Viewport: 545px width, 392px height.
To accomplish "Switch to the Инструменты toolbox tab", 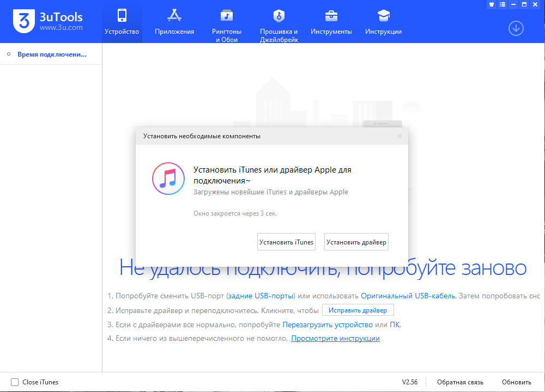I will pos(331,22).
